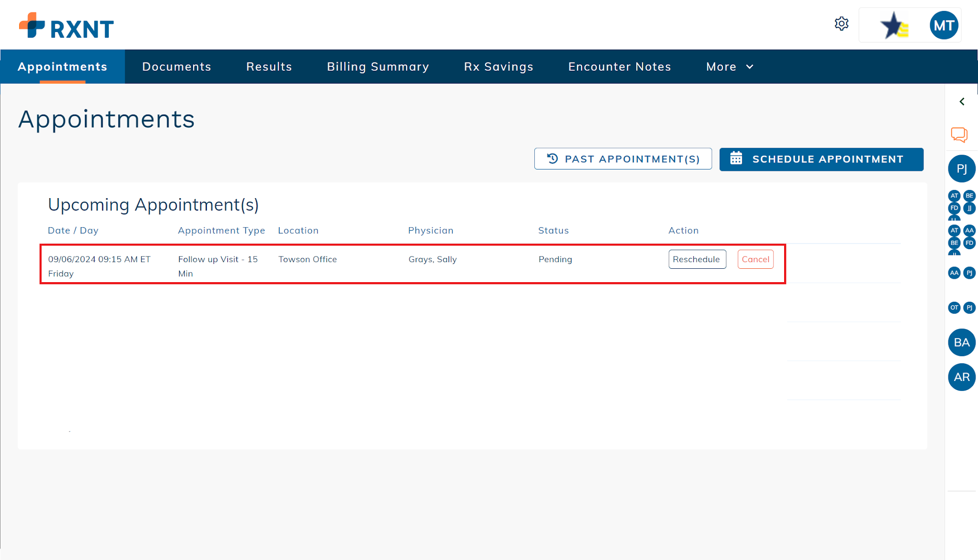Image resolution: width=978 pixels, height=560 pixels.
Task: Click the Action column header
Action: click(683, 231)
